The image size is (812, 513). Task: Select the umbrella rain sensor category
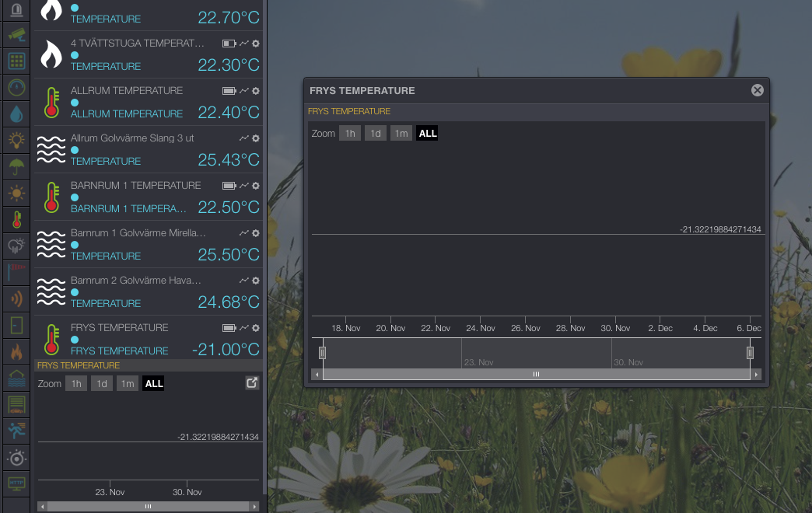click(16, 166)
